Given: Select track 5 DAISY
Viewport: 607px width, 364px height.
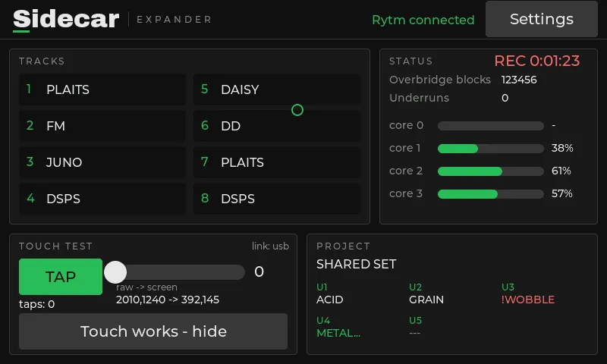Looking at the screenshot, I should click(277, 89).
